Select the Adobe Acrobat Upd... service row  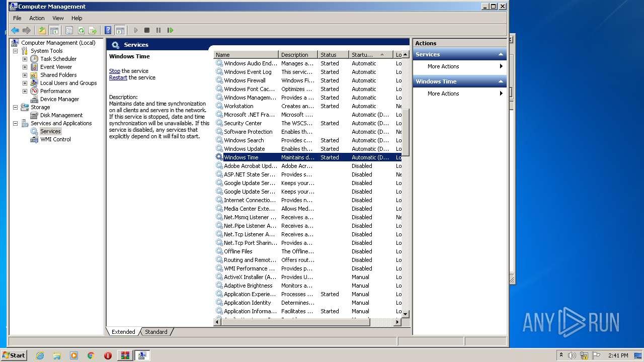point(308,166)
